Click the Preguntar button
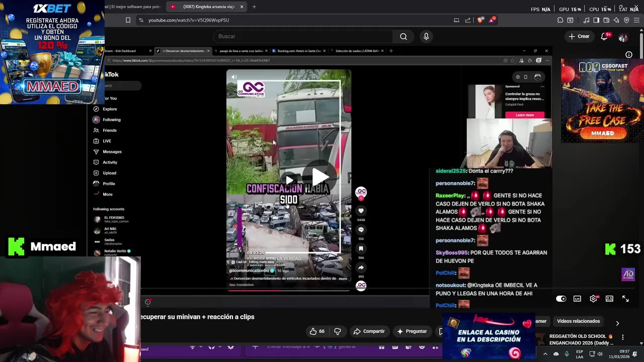This screenshot has height=362, width=644. click(412, 331)
